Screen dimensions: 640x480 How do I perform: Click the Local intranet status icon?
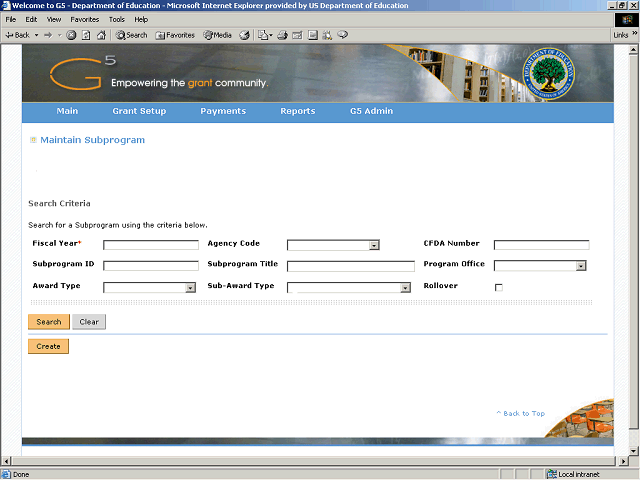point(551,474)
